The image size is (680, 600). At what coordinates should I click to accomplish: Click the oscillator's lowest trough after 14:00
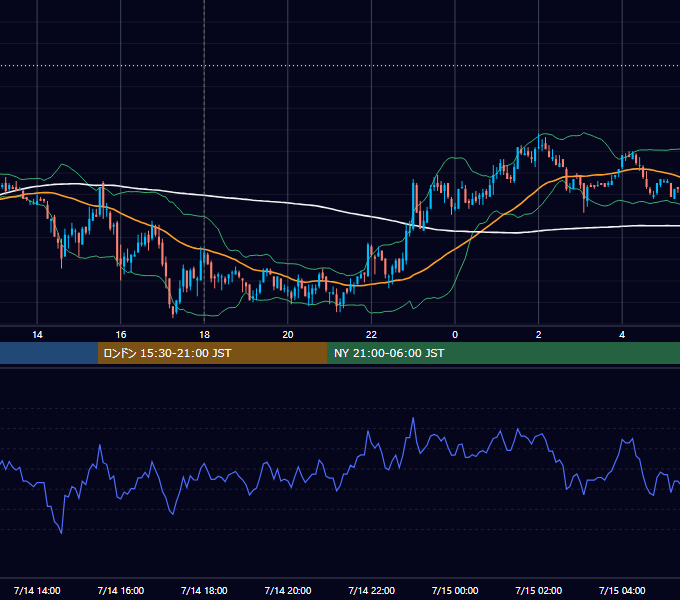coord(61,533)
